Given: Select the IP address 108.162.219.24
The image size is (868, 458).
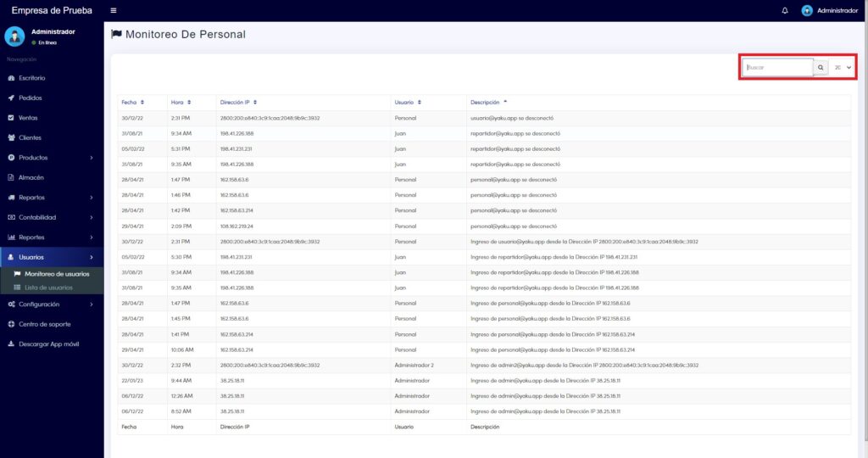Looking at the screenshot, I should click(236, 226).
